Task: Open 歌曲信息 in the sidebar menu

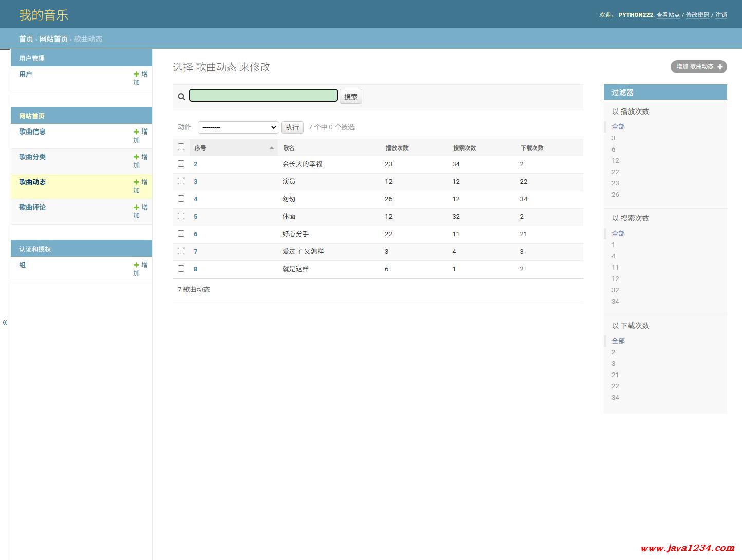Action: pos(32,132)
